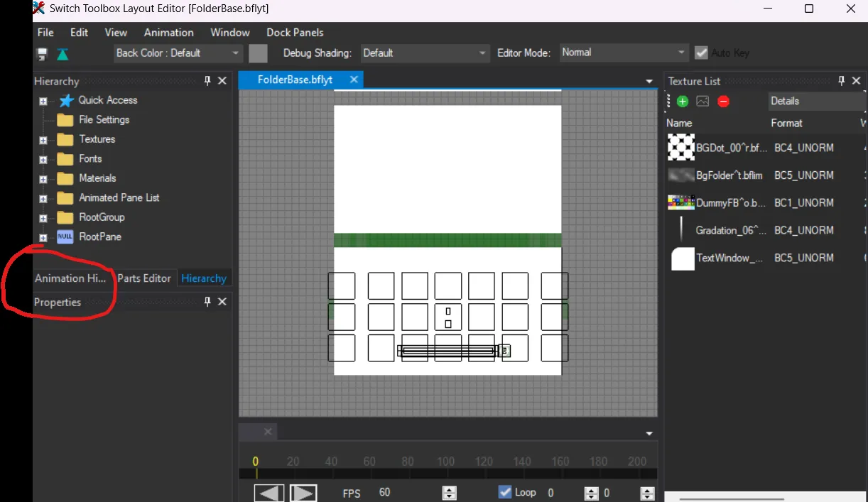
Task: Expand the RootPane tree node
Action: click(43, 237)
